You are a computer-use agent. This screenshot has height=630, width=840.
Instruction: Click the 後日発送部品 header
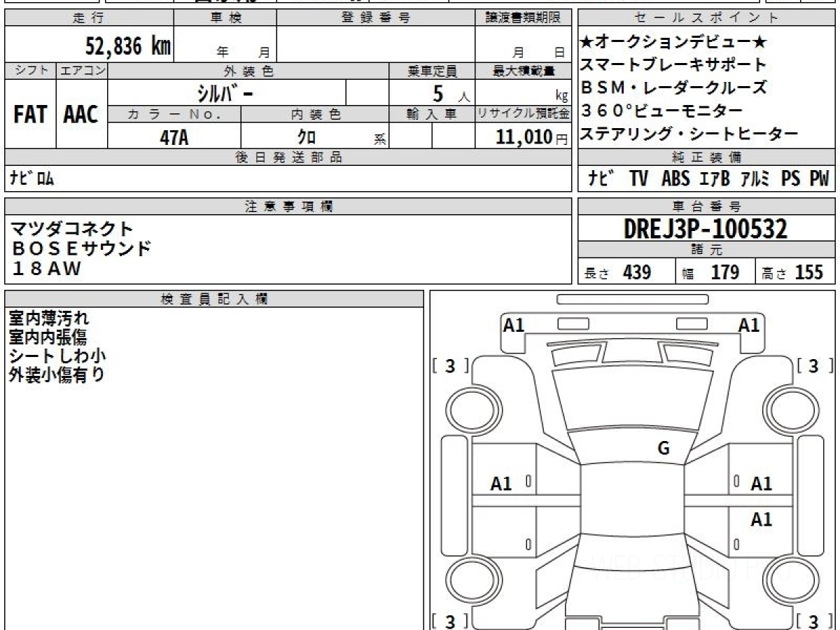click(x=288, y=157)
